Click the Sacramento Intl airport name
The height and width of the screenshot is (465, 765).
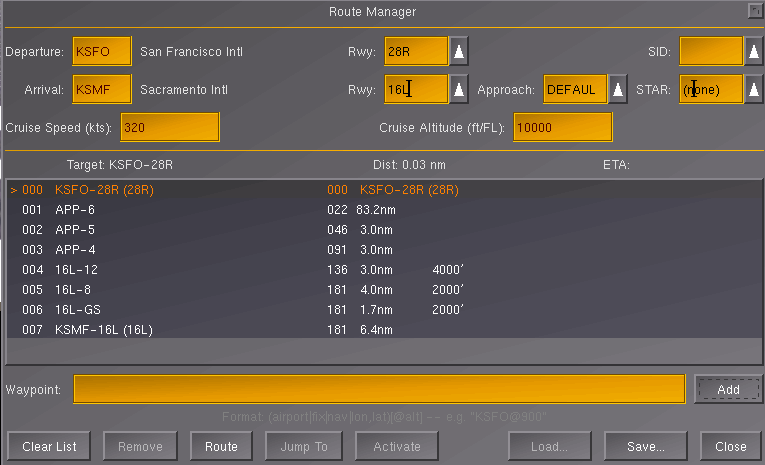pyautogui.click(x=184, y=90)
